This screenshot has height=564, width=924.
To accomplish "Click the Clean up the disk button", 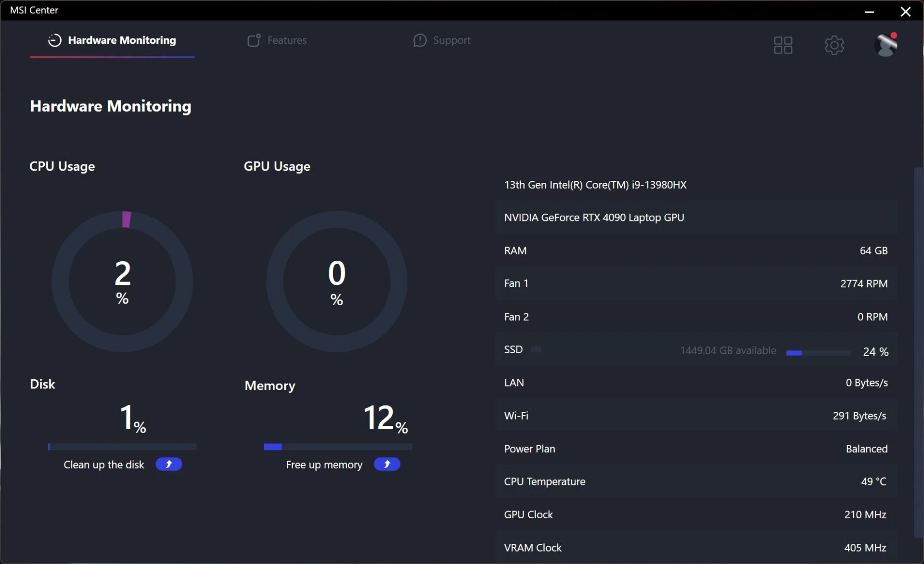I will pos(168,464).
